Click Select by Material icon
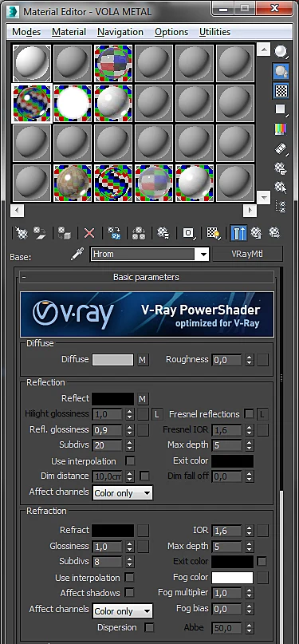 [x=281, y=188]
